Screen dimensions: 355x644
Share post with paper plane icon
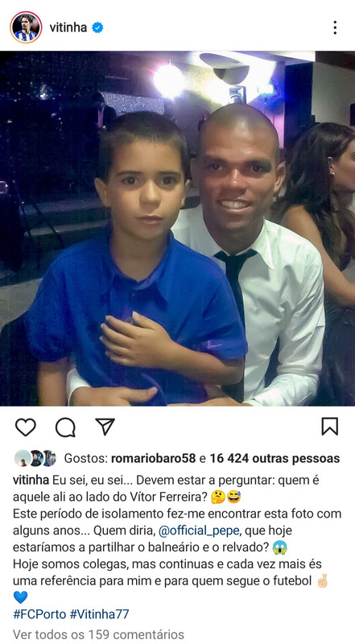[x=105, y=427]
